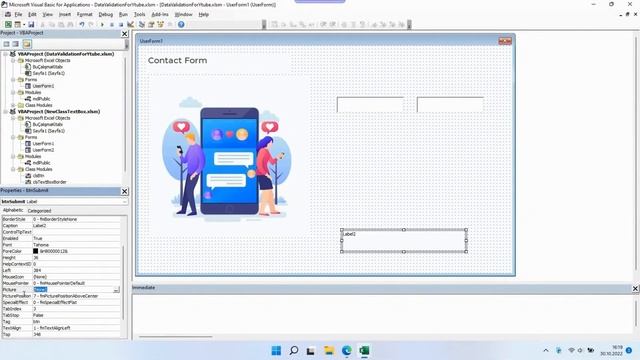Click the Break pause toolbar icon
The image size is (640, 360).
click(x=111, y=24)
